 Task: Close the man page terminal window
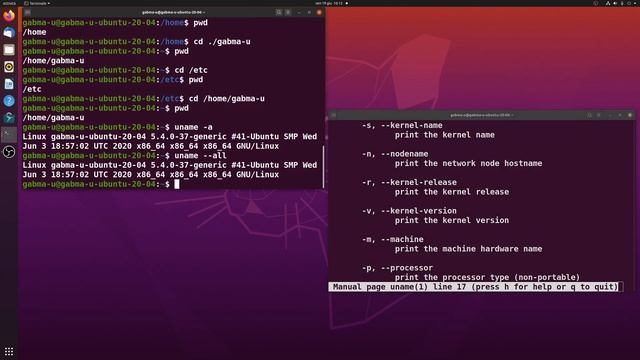tap(630, 115)
